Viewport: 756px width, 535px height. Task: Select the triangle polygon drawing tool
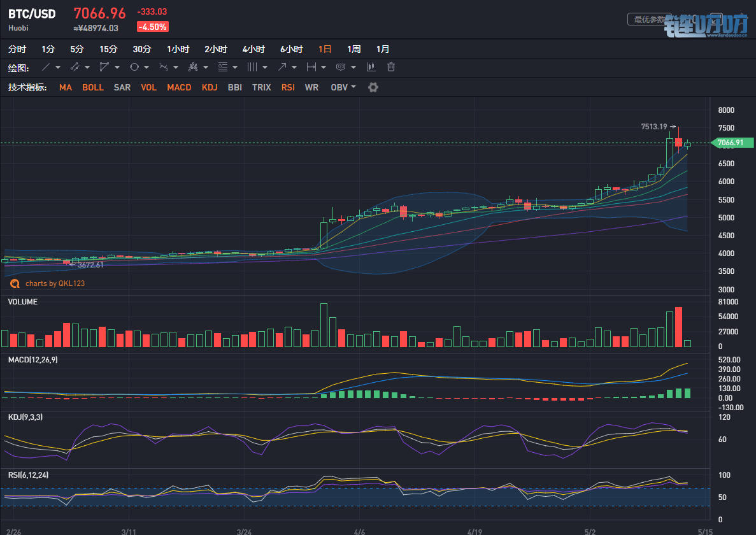(104, 67)
